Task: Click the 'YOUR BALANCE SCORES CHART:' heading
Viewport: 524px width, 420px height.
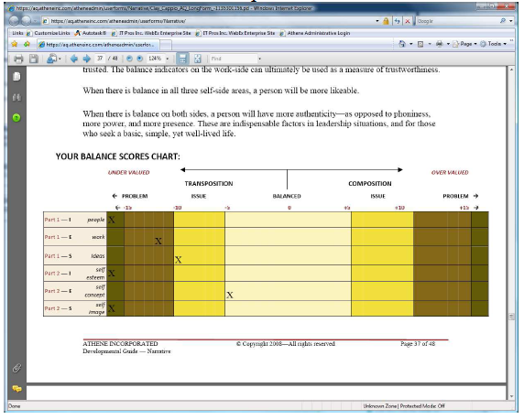Action: click(117, 156)
